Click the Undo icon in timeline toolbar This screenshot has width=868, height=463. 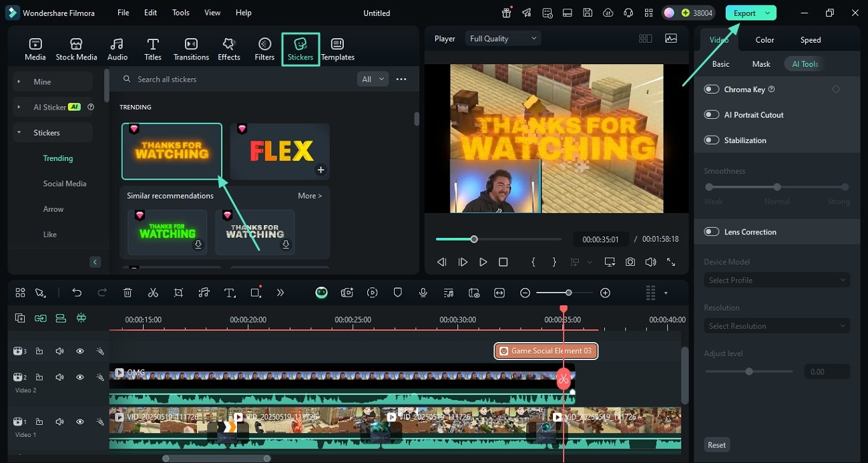(77, 293)
